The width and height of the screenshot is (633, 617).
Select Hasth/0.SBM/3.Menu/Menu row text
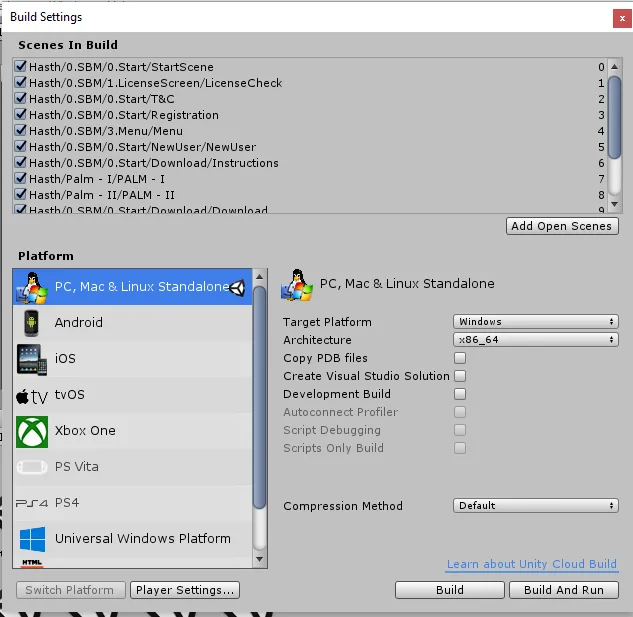[106, 131]
